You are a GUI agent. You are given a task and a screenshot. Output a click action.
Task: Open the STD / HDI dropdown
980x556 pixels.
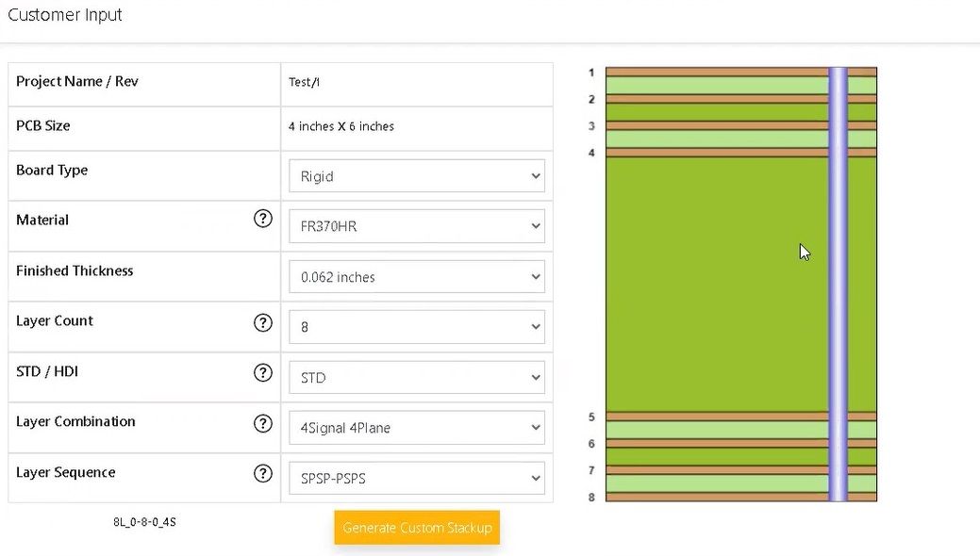(x=416, y=377)
